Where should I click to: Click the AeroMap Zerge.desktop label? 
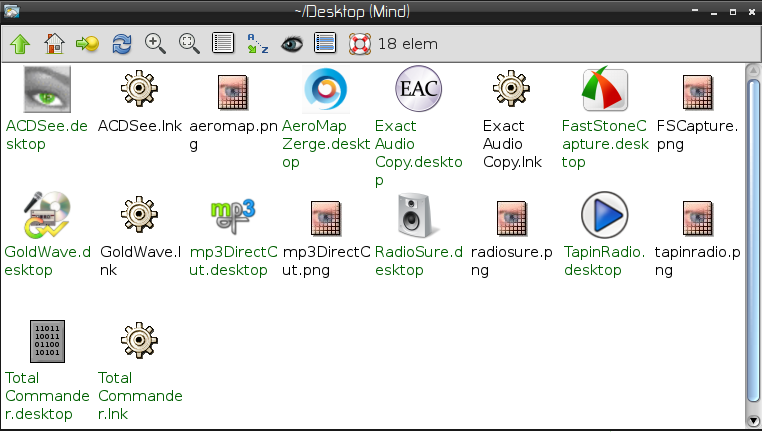click(326, 144)
